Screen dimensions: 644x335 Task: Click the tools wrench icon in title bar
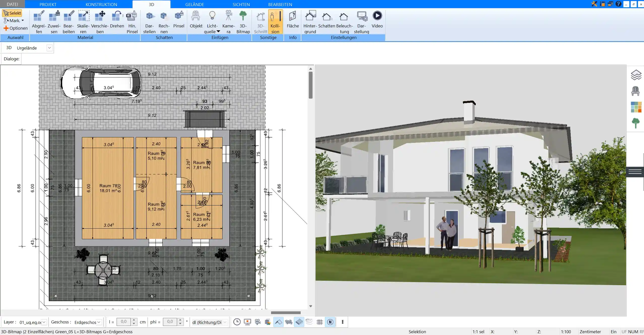594,4
